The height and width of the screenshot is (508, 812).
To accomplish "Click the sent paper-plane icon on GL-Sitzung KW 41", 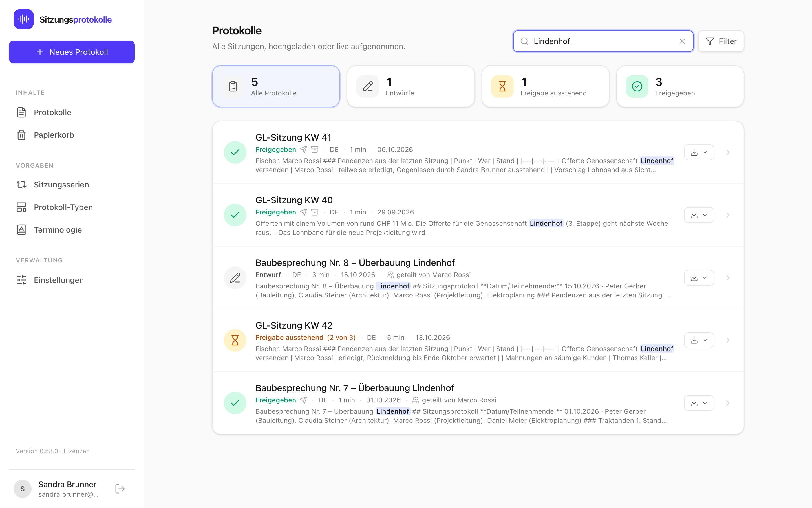I will pyautogui.click(x=303, y=150).
